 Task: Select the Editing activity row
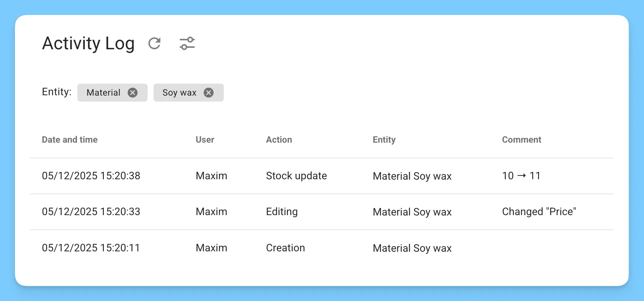pyautogui.click(x=282, y=212)
